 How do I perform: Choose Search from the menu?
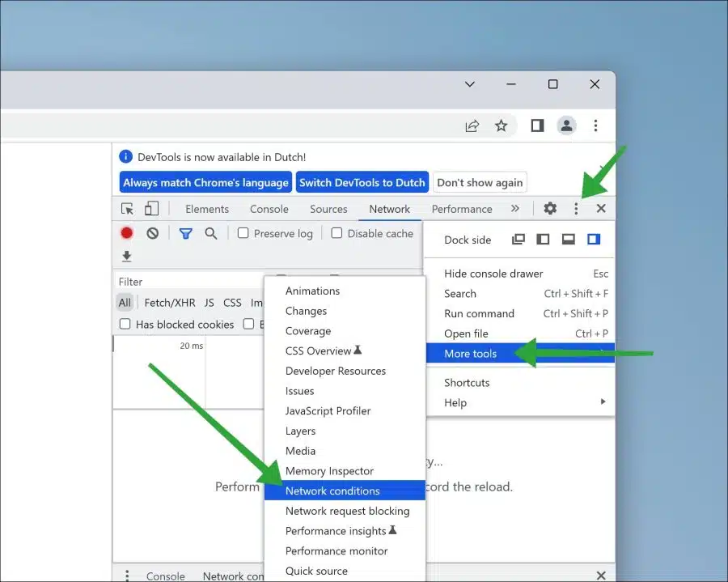(520, 294)
